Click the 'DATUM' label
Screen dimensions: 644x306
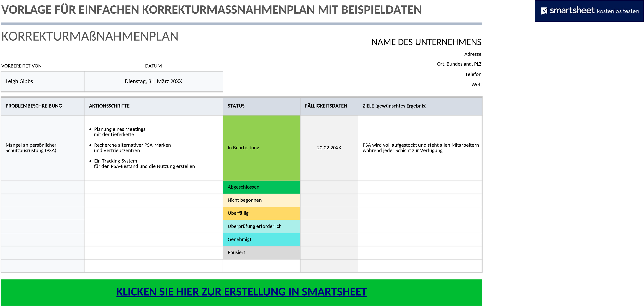coord(154,66)
